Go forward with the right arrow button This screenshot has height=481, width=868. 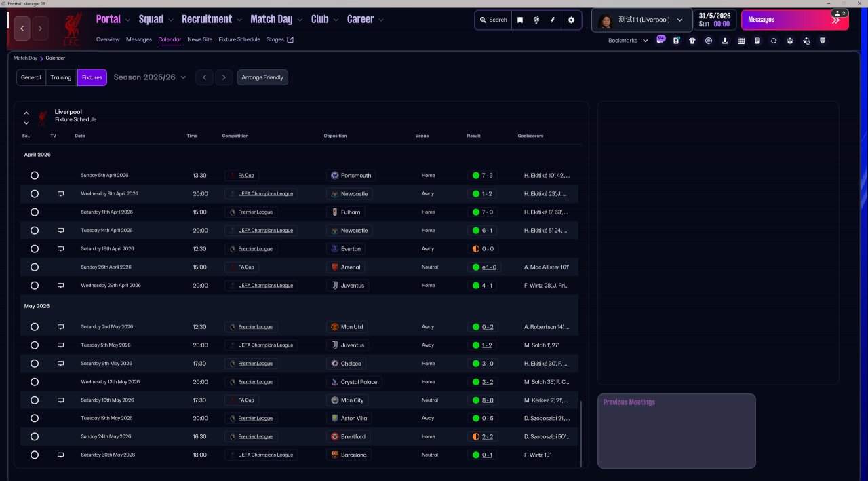click(40, 28)
